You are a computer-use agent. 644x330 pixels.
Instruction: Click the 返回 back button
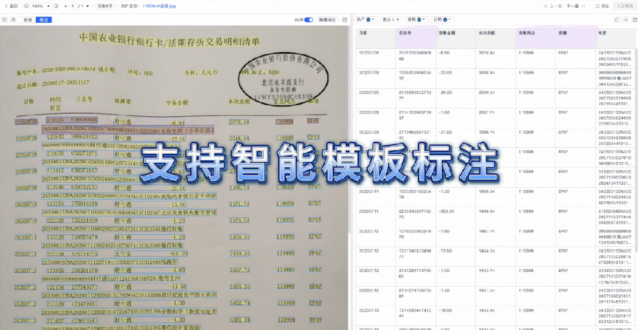(x=12, y=5)
